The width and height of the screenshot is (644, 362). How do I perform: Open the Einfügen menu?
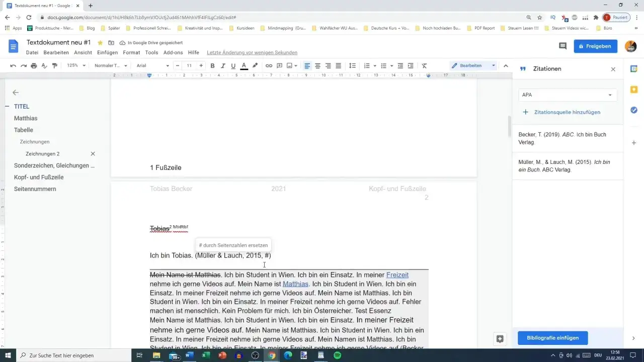[107, 52]
